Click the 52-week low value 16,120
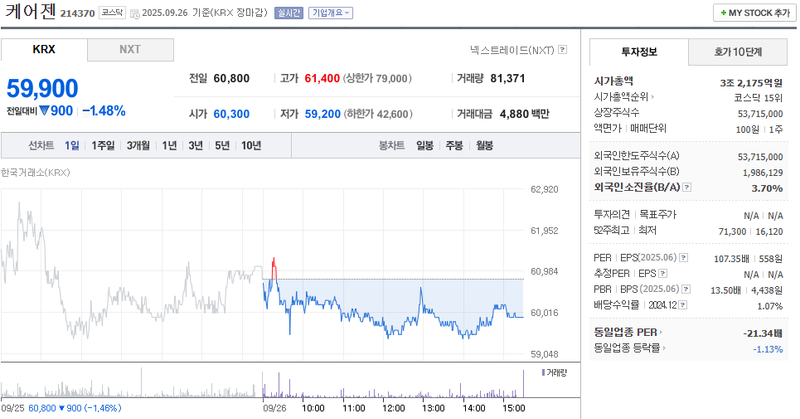800x419 pixels. [x=769, y=231]
